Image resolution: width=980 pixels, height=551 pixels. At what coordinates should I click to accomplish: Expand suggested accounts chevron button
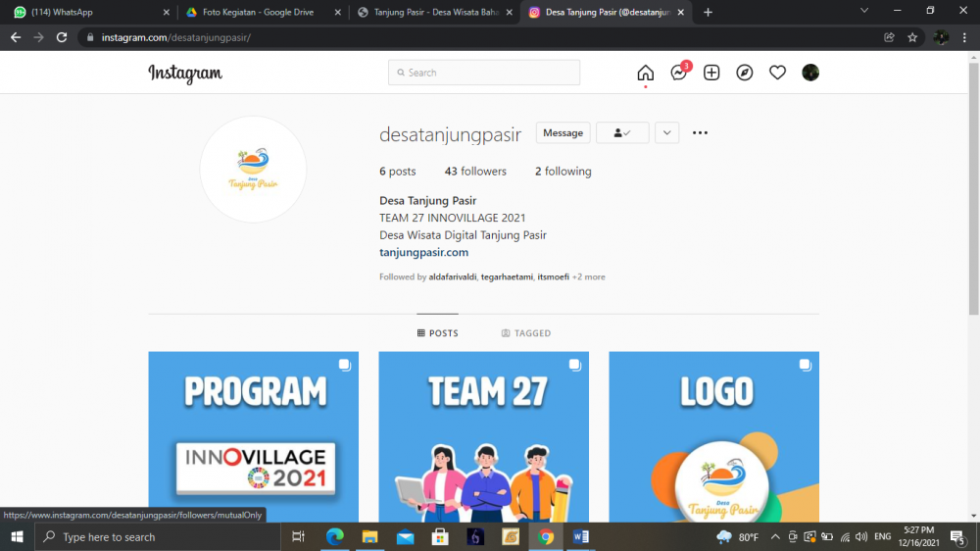[x=666, y=132]
